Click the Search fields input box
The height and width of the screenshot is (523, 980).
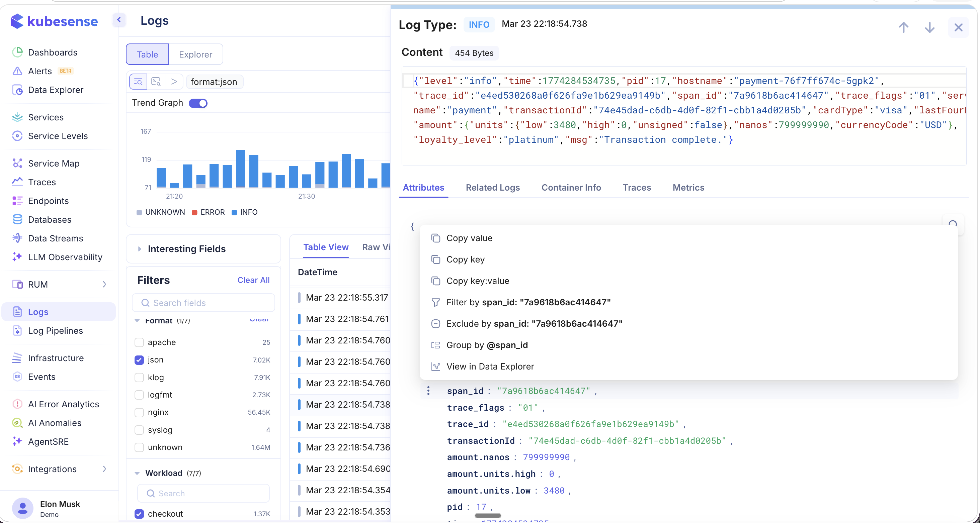click(203, 303)
